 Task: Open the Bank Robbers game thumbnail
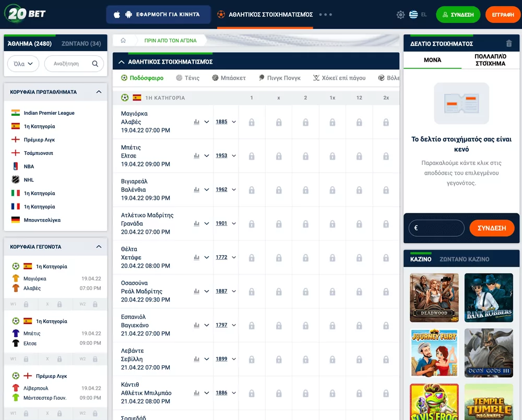(x=489, y=297)
